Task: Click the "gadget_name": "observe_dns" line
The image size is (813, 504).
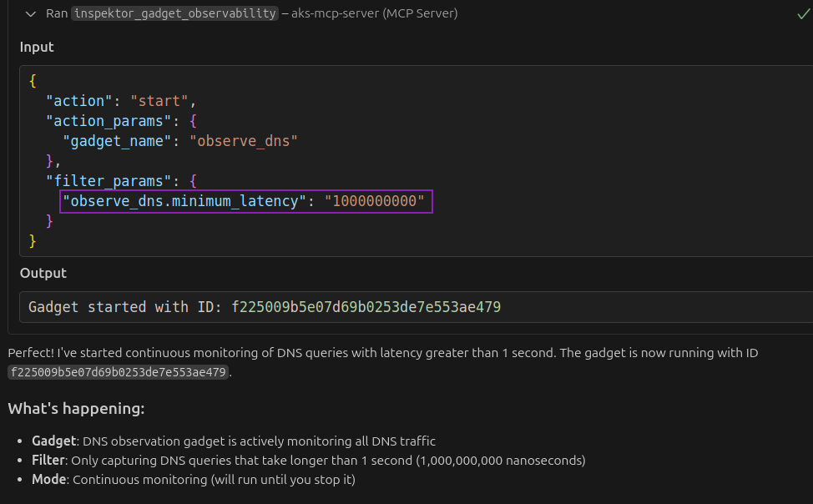Action: 180,141
